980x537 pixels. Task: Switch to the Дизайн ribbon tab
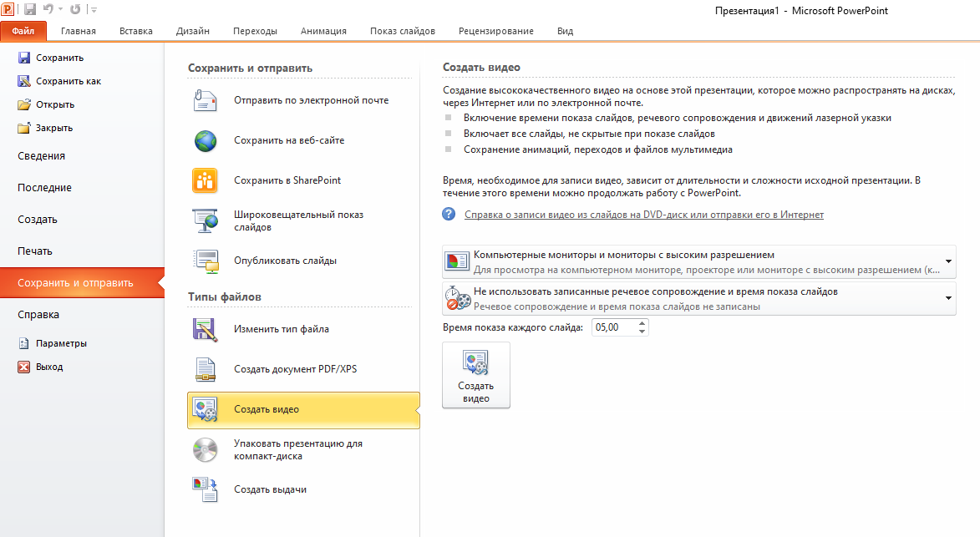coord(192,31)
